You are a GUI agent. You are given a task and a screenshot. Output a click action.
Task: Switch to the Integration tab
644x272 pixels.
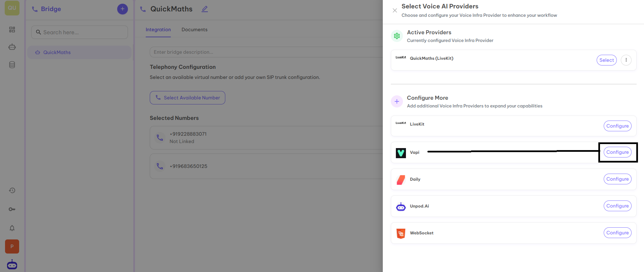click(158, 30)
